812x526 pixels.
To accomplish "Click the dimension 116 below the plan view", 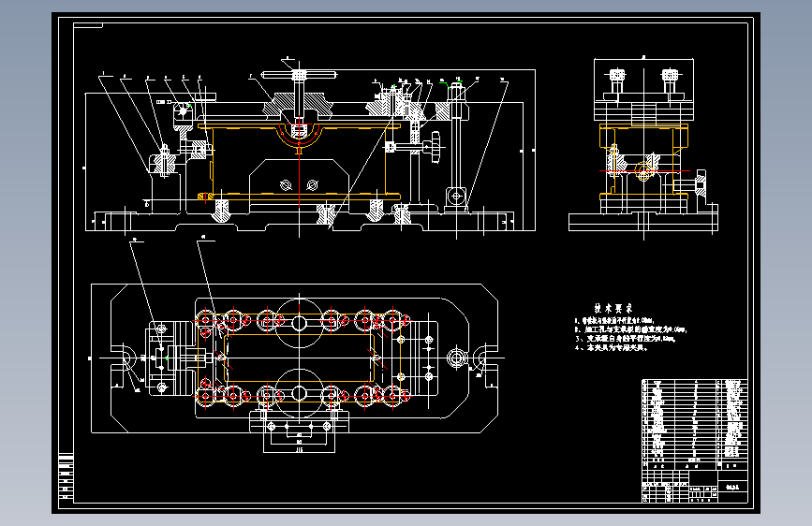I will [300, 449].
